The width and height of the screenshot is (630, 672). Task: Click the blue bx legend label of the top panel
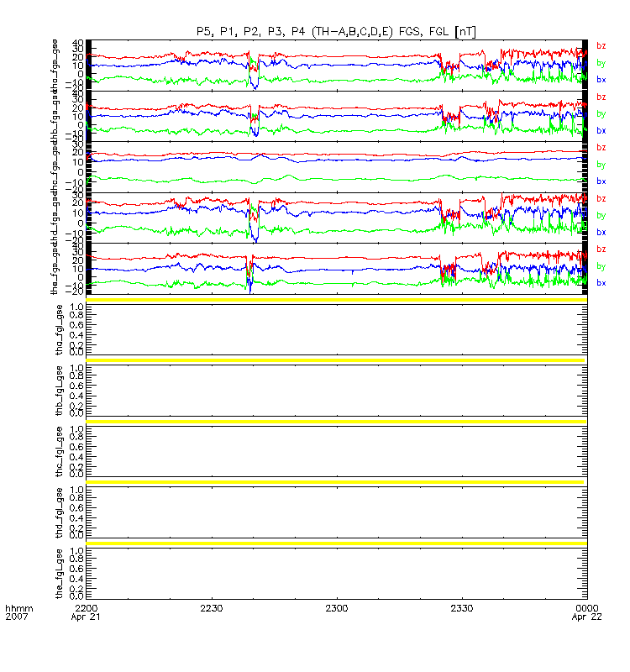[x=601, y=79]
